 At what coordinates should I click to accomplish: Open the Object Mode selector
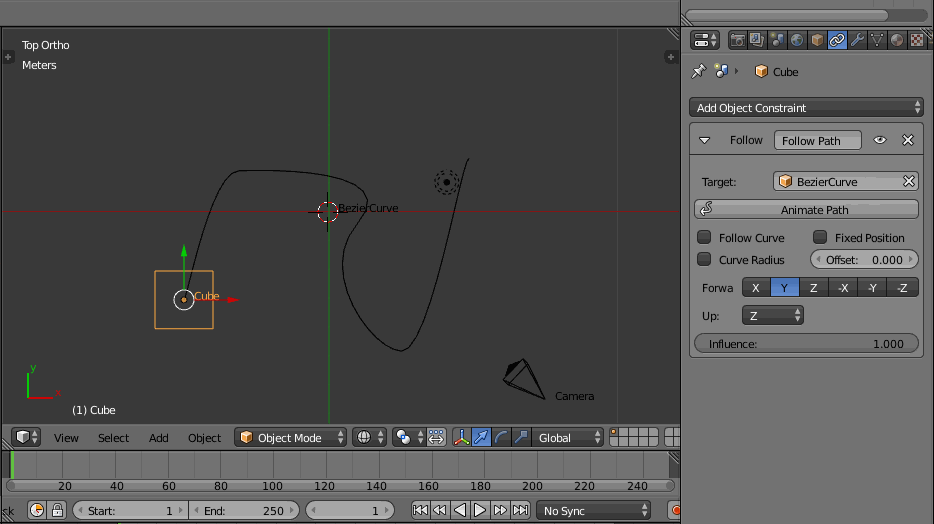point(291,437)
